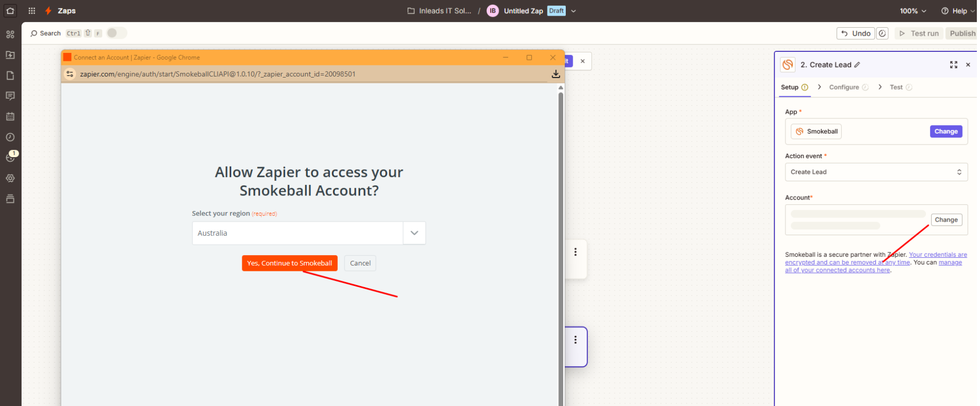Switch to the Configure tab
The width and height of the screenshot is (980, 406).
point(848,87)
